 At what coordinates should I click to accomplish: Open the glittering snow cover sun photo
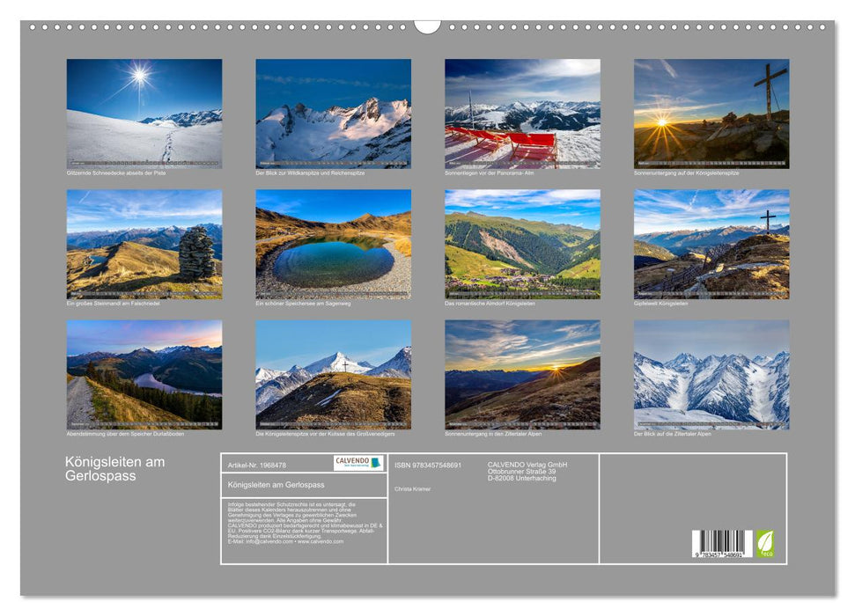click(144, 113)
